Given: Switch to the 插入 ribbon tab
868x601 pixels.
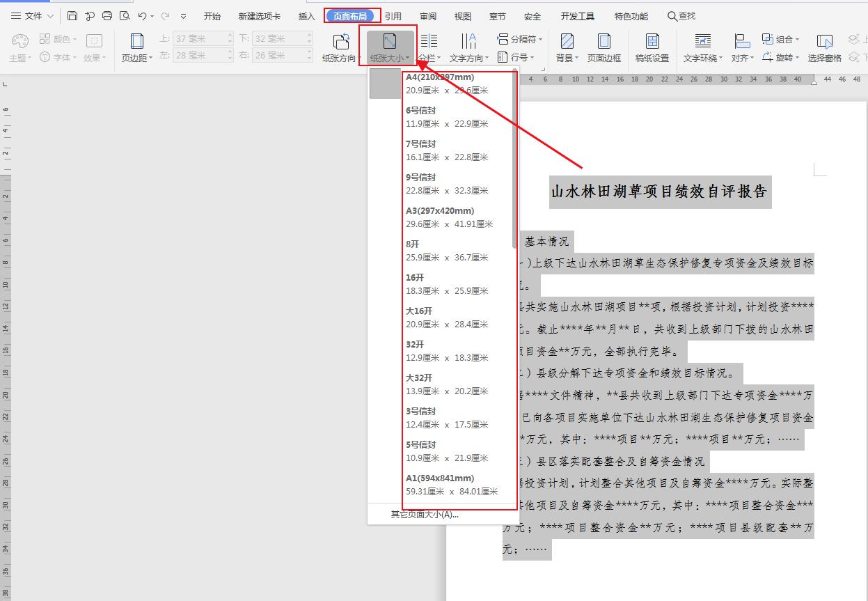Looking at the screenshot, I should click(306, 15).
